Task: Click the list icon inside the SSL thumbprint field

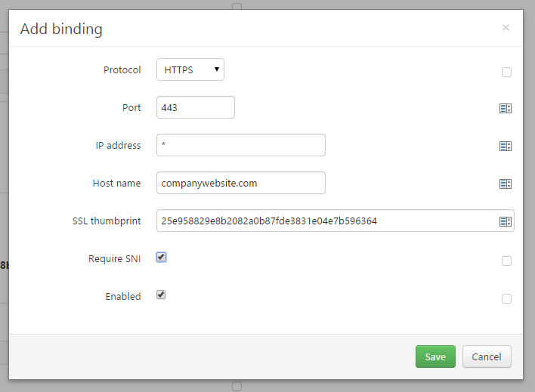Action: (x=506, y=221)
